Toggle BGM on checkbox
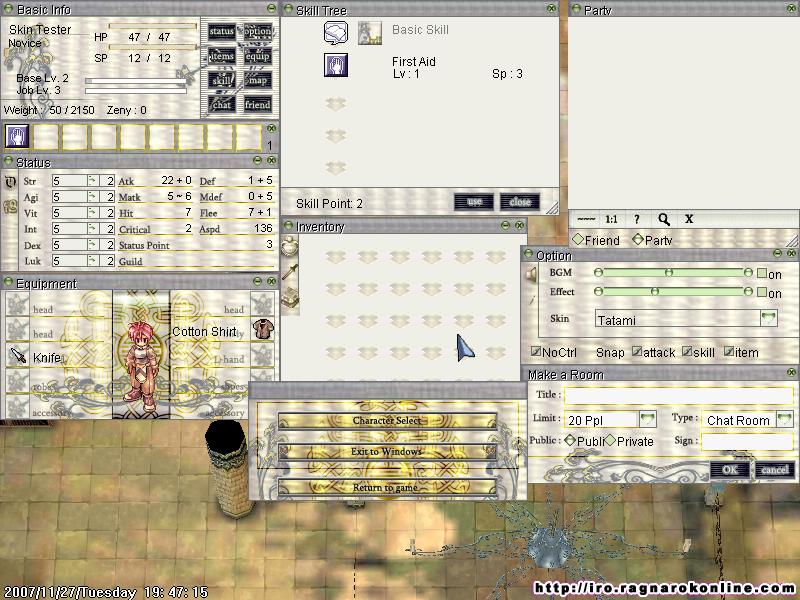The width and height of the screenshot is (800, 600). pos(762,273)
